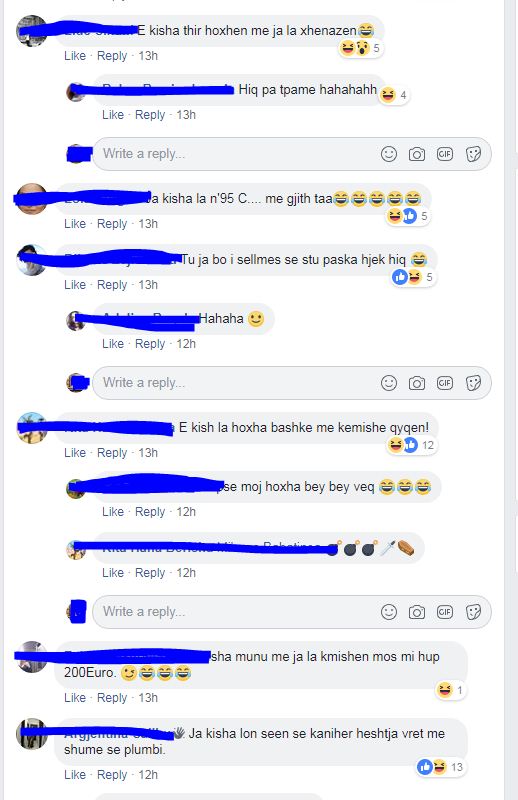View reactions count 13 on 'Ja kisha lon seen' comment

coord(440,767)
